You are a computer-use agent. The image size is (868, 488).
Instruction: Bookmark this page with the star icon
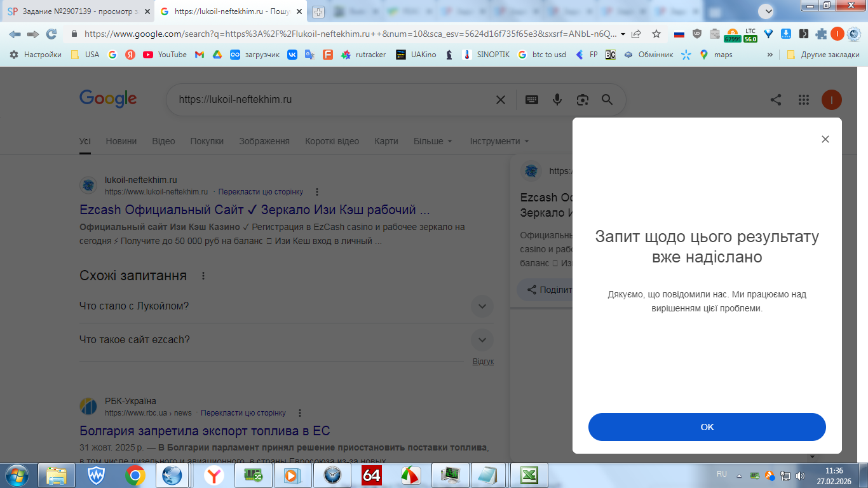tap(656, 34)
